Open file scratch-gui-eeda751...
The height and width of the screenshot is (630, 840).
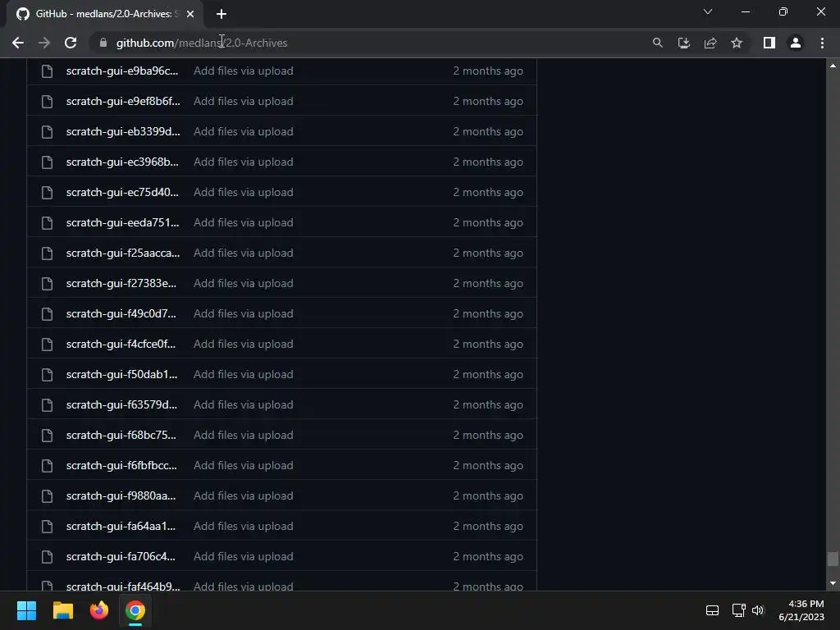pyautogui.click(x=123, y=223)
